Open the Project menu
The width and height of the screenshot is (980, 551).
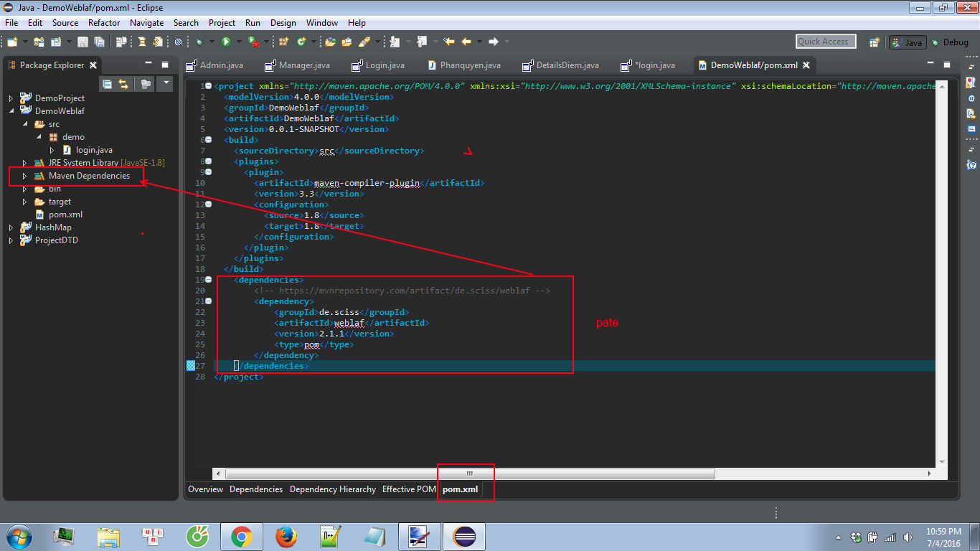tap(222, 23)
